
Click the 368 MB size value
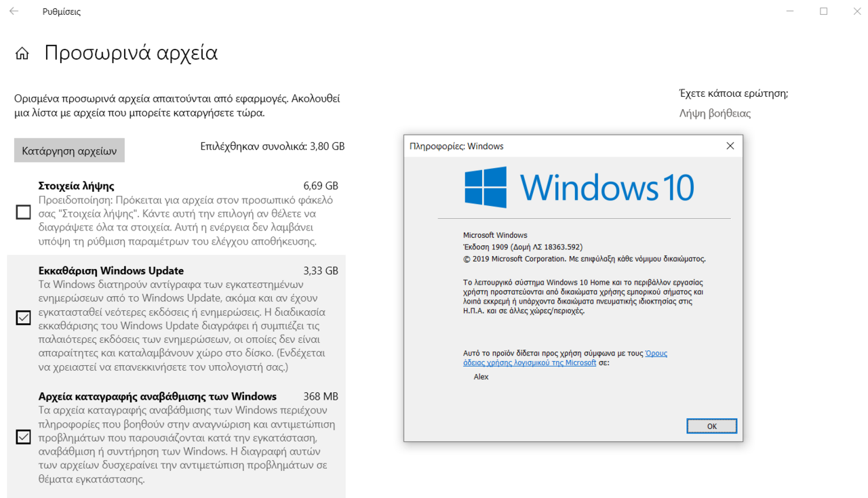(321, 396)
